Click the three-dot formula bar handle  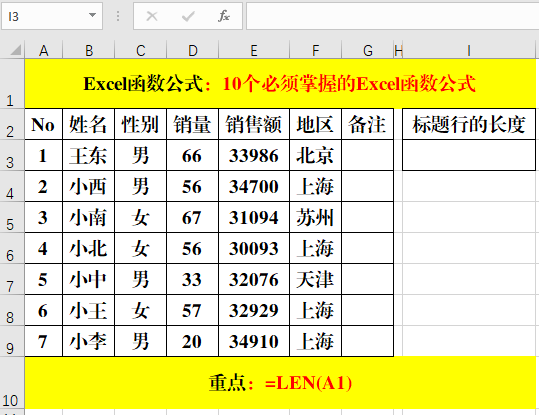[x=118, y=16]
